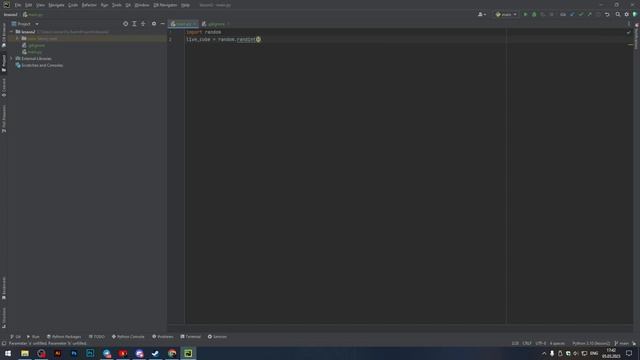
Task: Open the Tools menu
Action: pos(117,5)
